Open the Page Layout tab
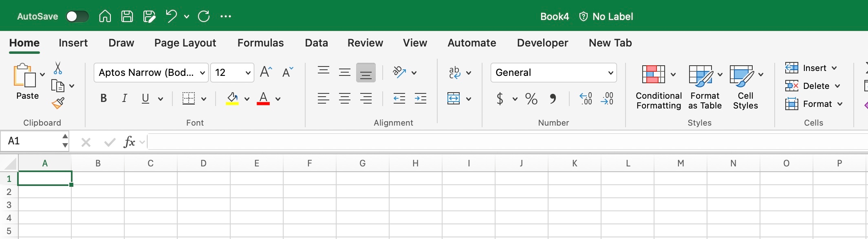This screenshot has height=239, width=868. (185, 43)
